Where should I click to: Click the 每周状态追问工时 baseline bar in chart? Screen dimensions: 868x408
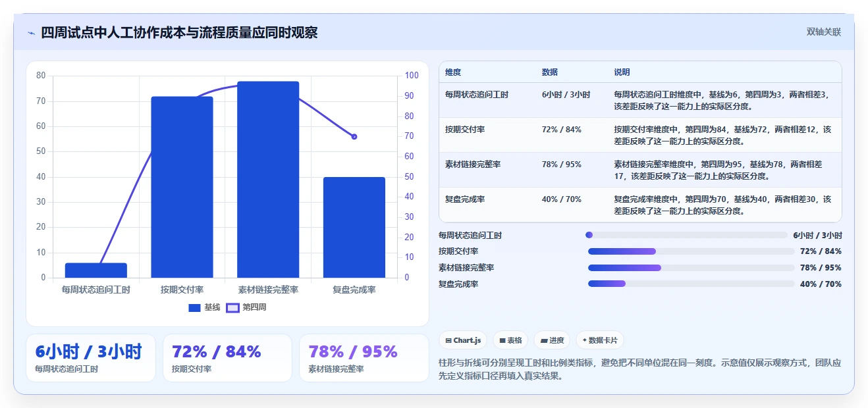(x=96, y=270)
